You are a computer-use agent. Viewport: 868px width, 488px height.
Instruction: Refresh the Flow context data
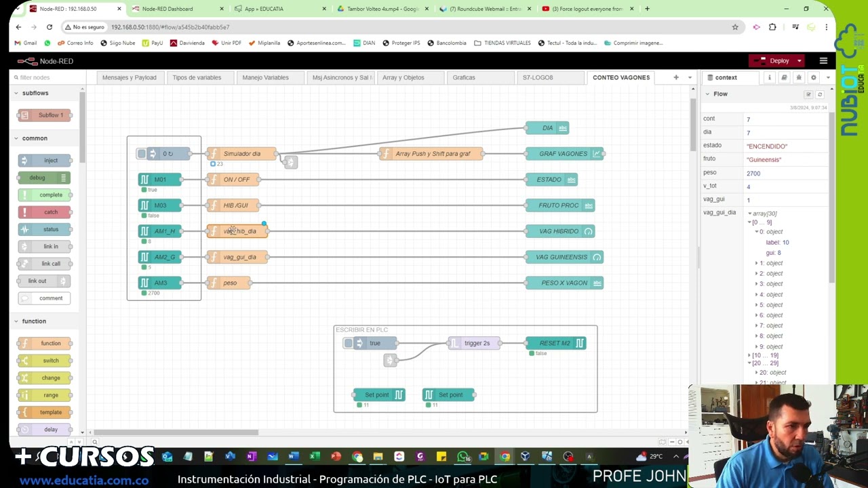coord(820,94)
